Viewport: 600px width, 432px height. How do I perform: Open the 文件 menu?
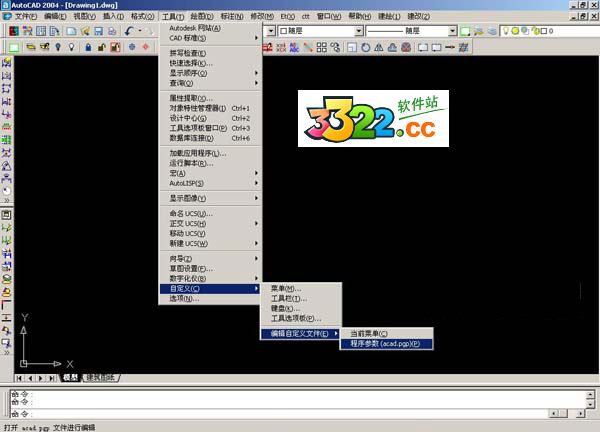point(26,16)
